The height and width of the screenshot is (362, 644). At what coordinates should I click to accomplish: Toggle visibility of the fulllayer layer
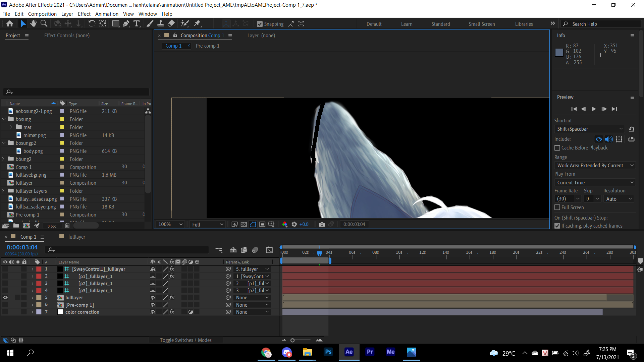point(5,297)
